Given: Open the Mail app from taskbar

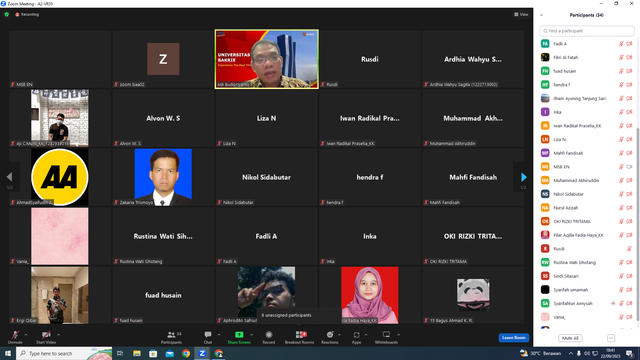Looking at the screenshot, I should coord(169,353).
